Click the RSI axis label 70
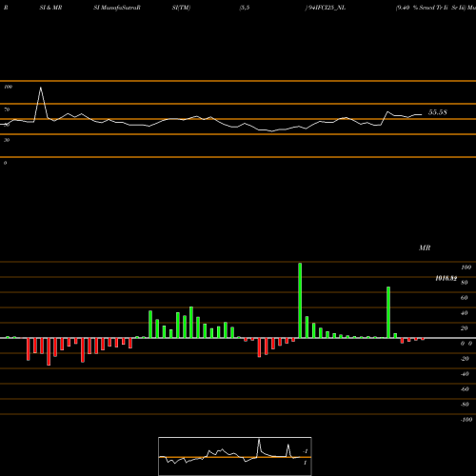 pos(7,109)
